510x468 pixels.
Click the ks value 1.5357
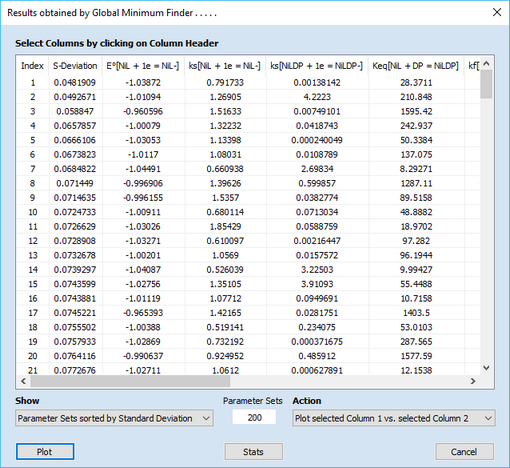(x=225, y=198)
